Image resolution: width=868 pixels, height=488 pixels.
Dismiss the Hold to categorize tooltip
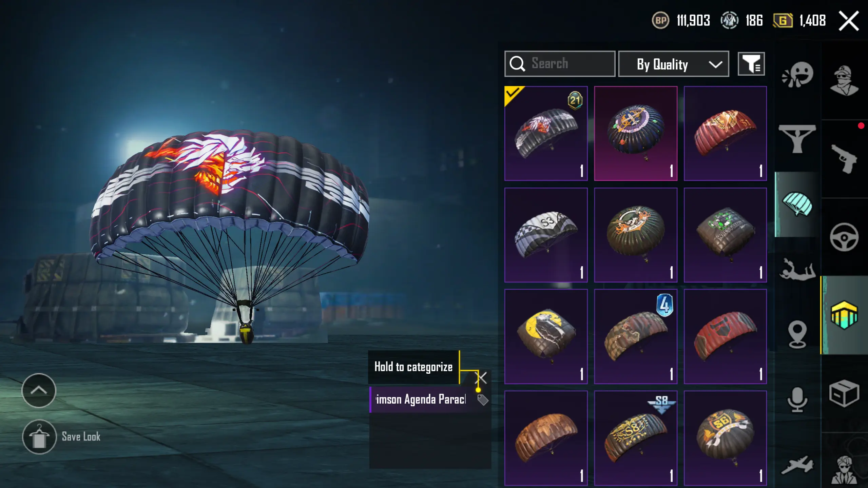pos(482,377)
